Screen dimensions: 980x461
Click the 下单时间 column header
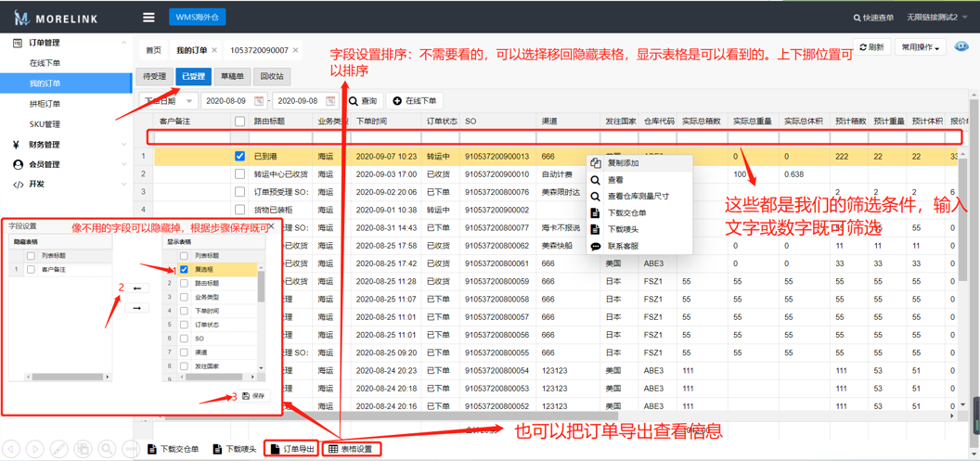click(388, 122)
